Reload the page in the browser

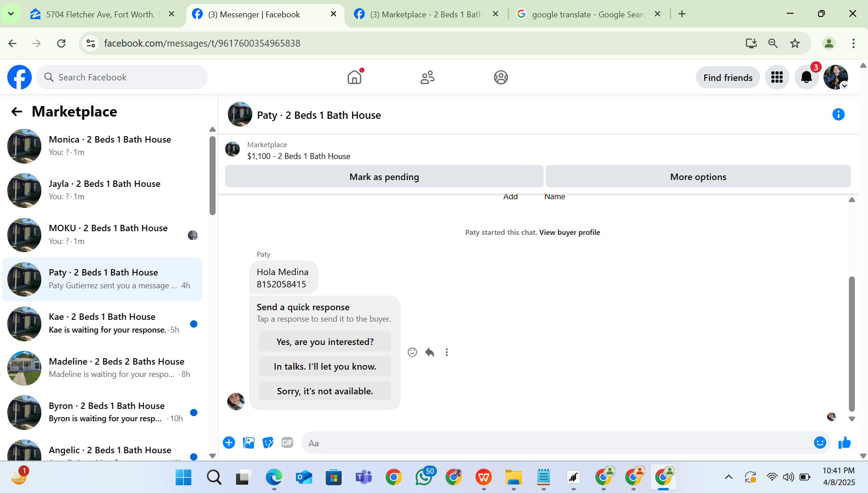click(61, 43)
